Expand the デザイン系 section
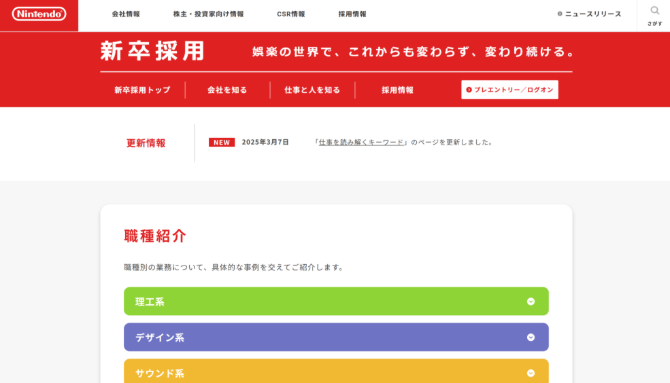Screen dimensions: 670x383 pyautogui.click(x=336, y=337)
